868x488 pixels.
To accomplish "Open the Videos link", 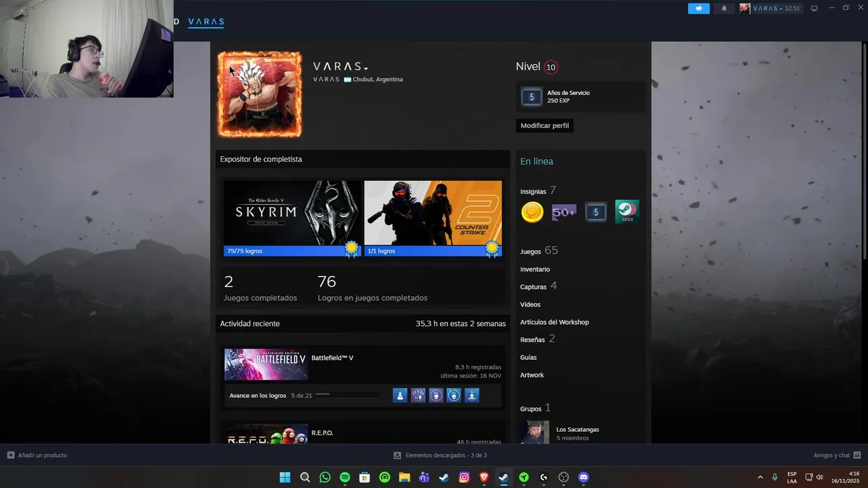I will [530, 304].
